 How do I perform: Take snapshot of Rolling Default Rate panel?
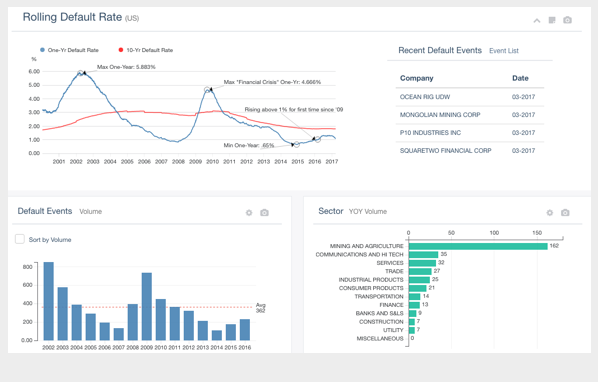[567, 20]
